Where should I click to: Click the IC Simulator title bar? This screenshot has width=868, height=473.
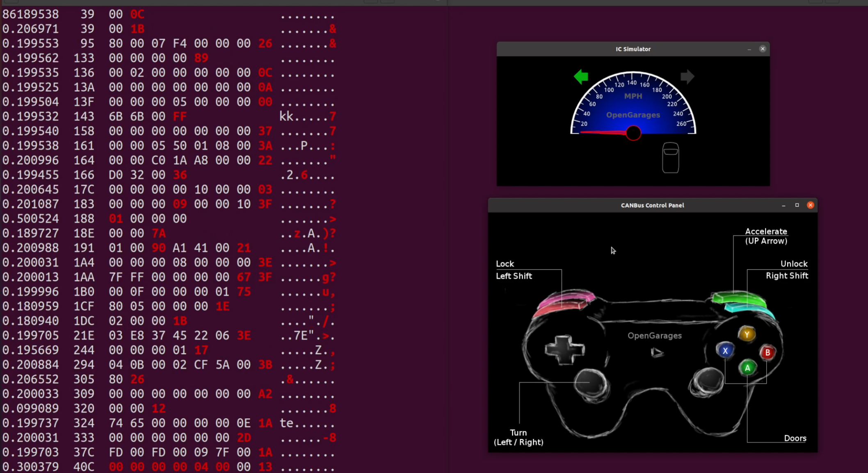[x=633, y=49]
